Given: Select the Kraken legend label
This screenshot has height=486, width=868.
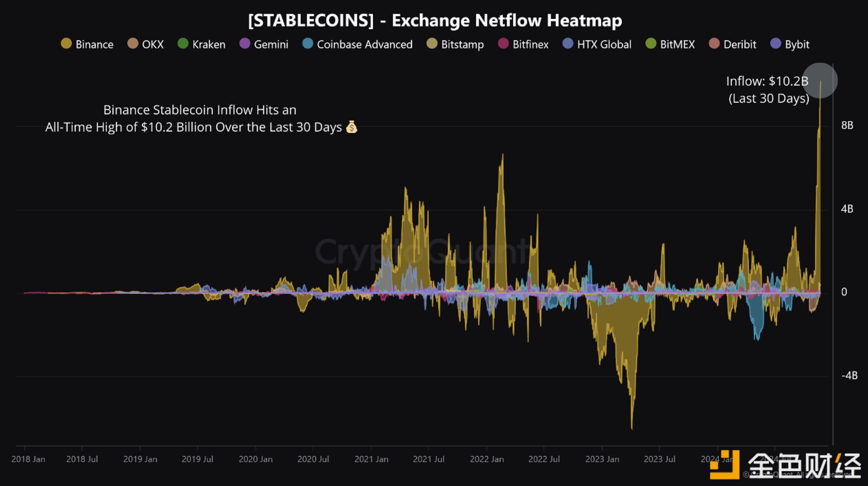Looking at the screenshot, I should pos(209,44).
